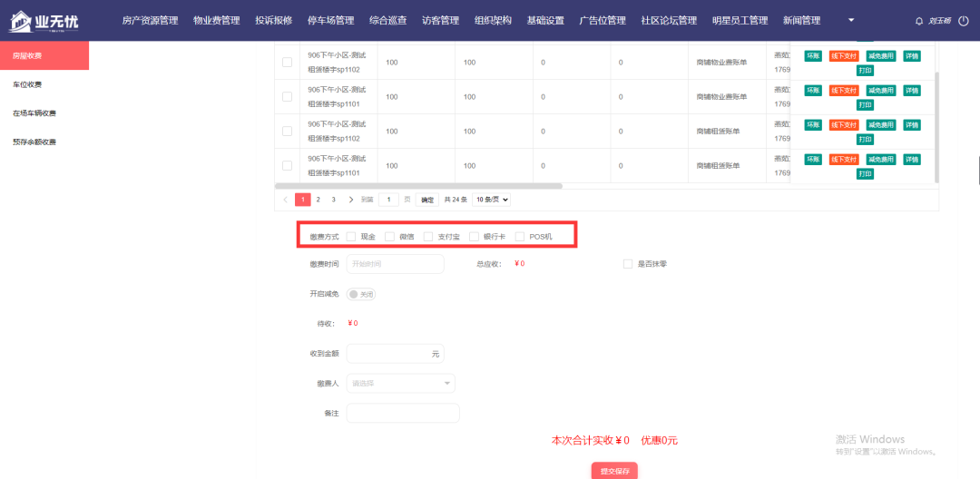The image size is (980, 479).
Task: Open 组织架构 in top navigation
Action: click(493, 21)
